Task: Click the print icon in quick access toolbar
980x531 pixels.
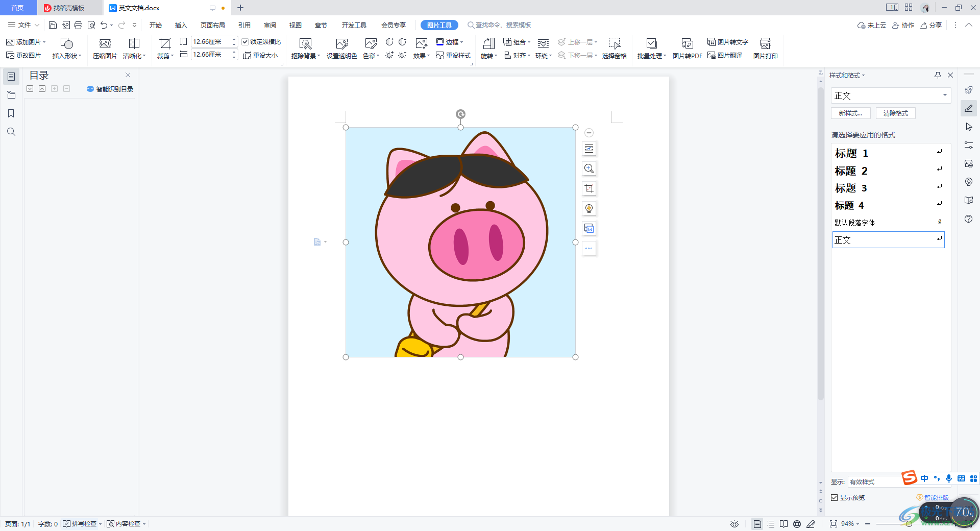Action: [78, 25]
